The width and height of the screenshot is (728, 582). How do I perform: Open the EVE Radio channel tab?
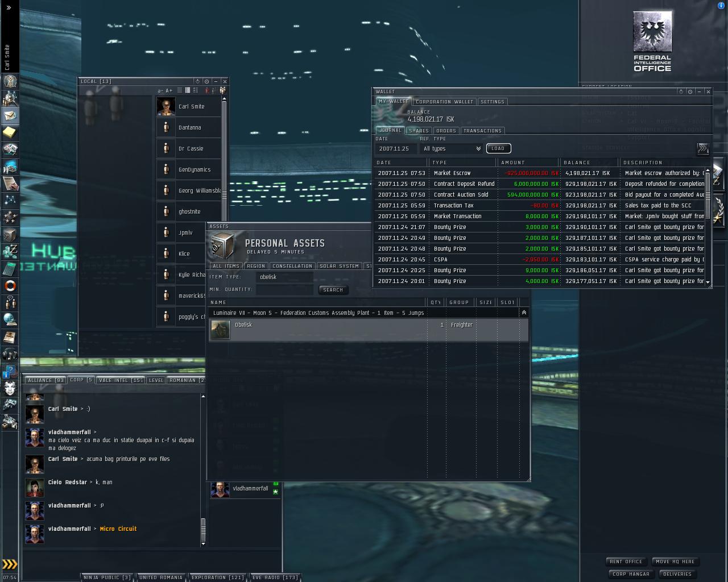(275, 577)
